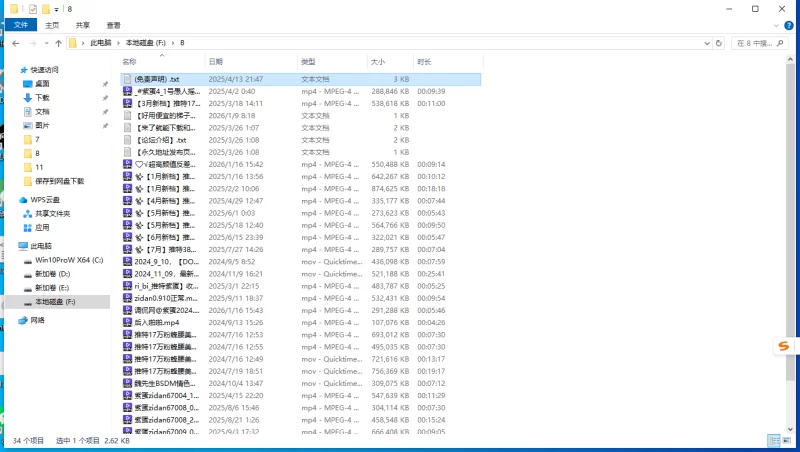Viewport: 800px width, 452px height.
Task: Switch to details view in status bar
Action: tap(773, 440)
